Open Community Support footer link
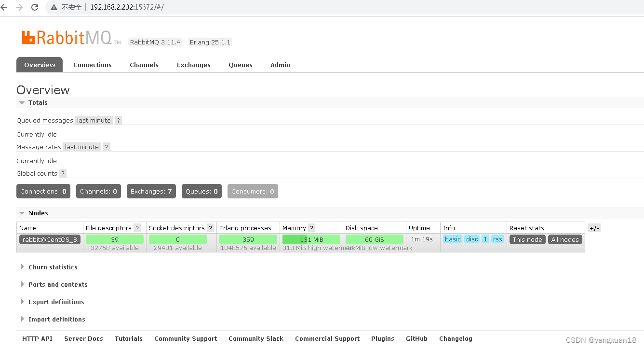 [x=186, y=339]
